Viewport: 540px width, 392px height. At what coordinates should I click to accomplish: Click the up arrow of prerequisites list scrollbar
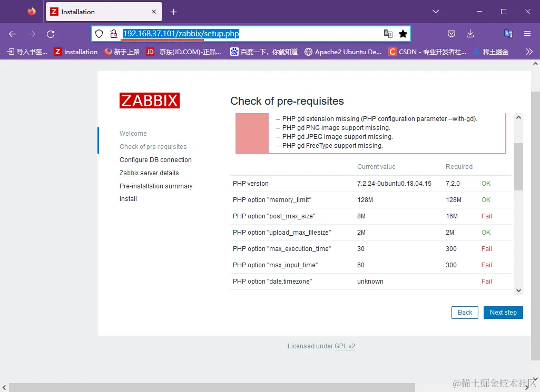pyautogui.click(x=518, y=117)
